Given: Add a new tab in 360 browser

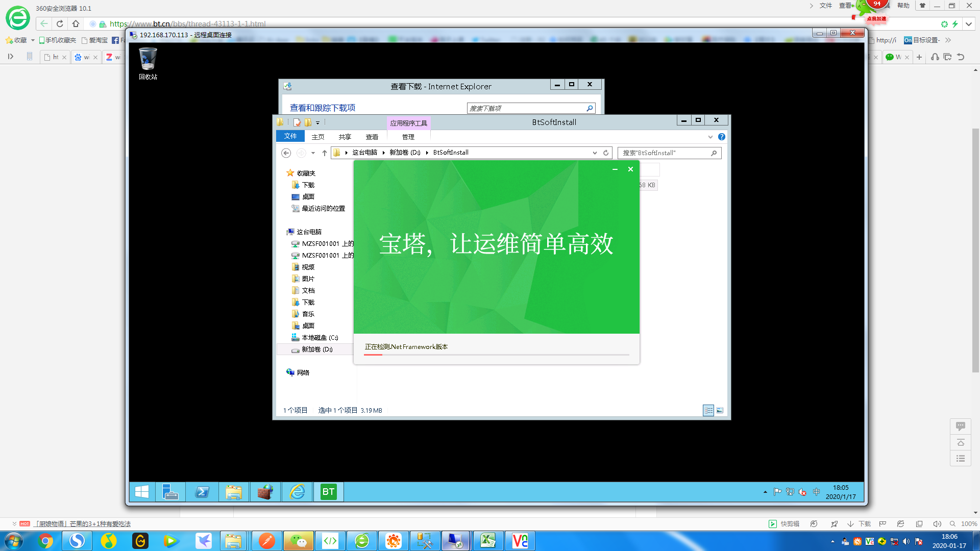Looking at the screenshot, I should pos(919,57).
